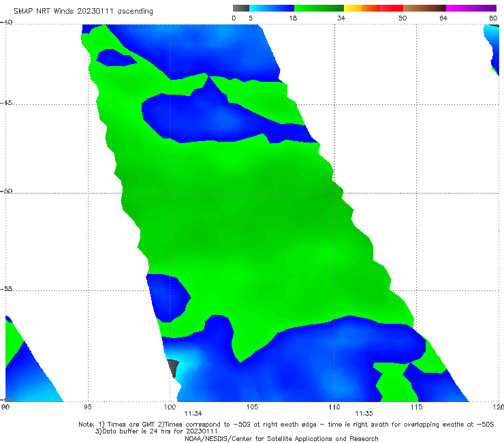Click the yellow-to-red 34-50 color bar segment
504x443 pixels.
[373, 8]
